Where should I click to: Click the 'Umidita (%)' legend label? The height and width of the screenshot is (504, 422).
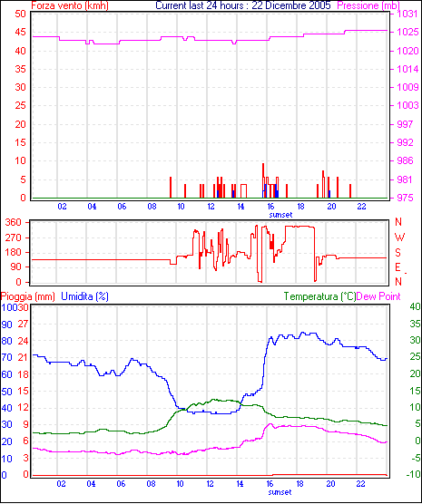pyautogui.click(x=84, y=296)
